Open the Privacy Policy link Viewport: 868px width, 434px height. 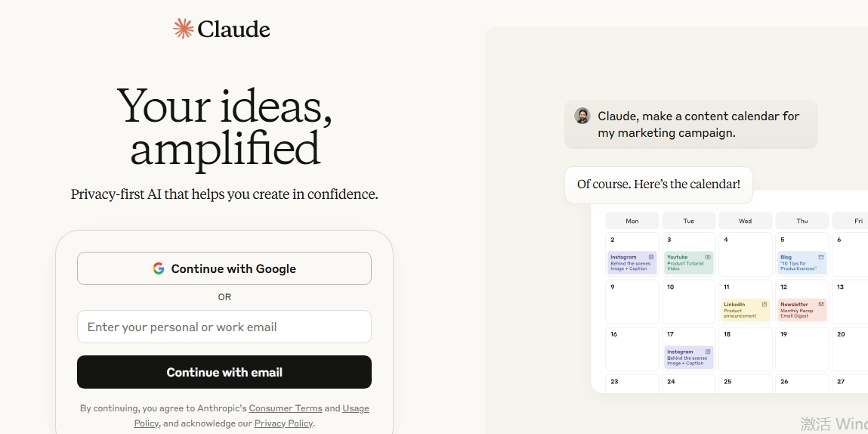pyautogui.click(x=283, y=423)
